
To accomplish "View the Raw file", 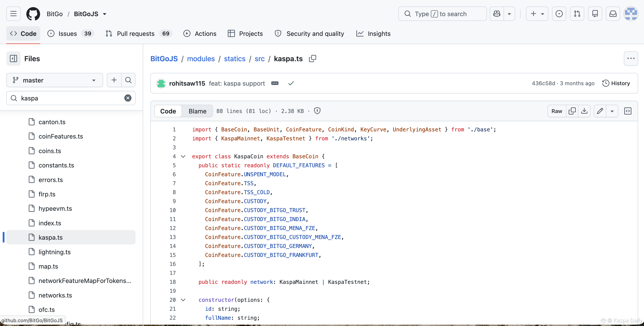I will coord(557,111).
